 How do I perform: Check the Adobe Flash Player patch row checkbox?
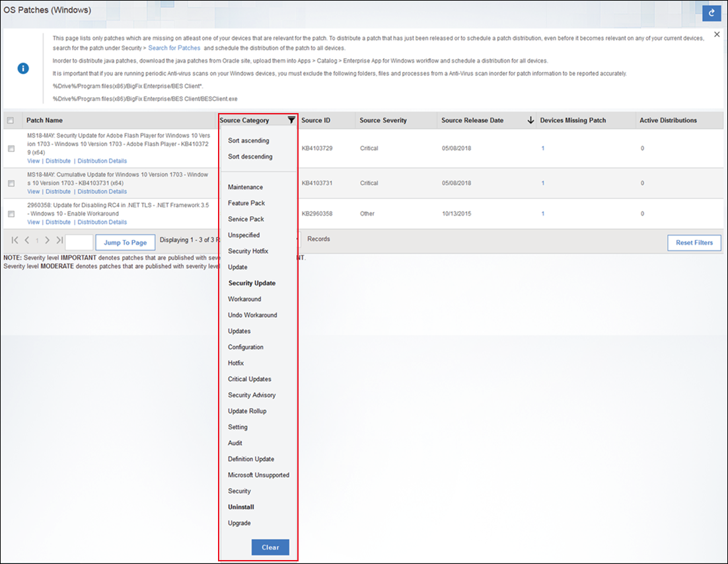[11, 149]
